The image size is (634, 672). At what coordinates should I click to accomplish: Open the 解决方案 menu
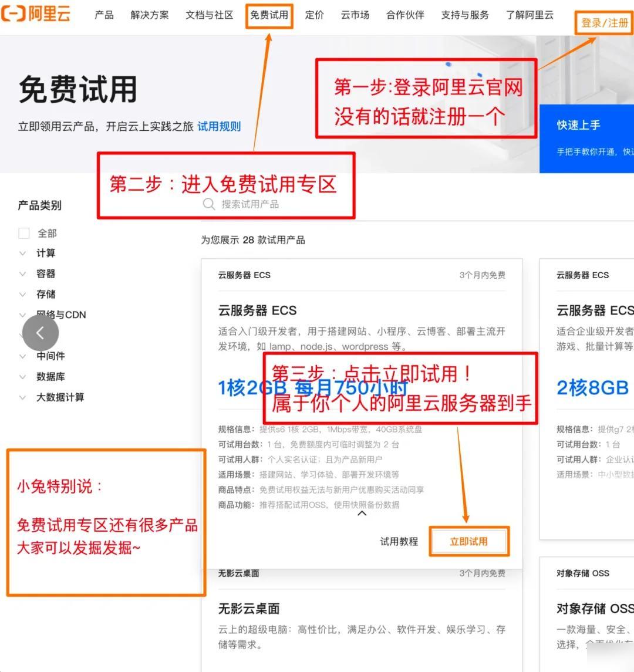pyautogui.click(x=150, y=15)
